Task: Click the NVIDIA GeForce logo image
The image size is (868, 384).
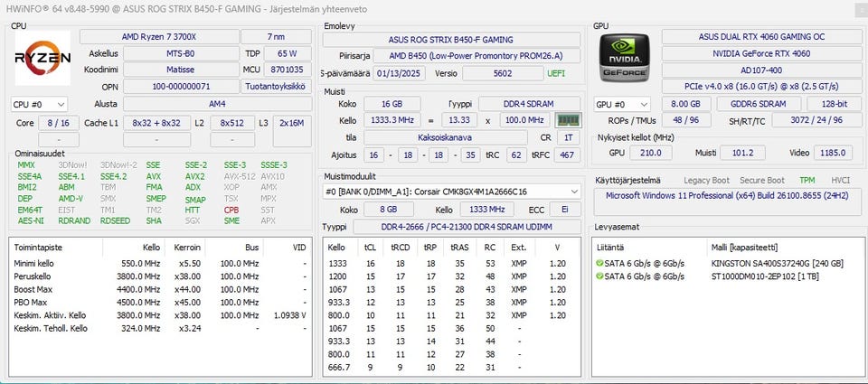Action: (x=624, y=58)
